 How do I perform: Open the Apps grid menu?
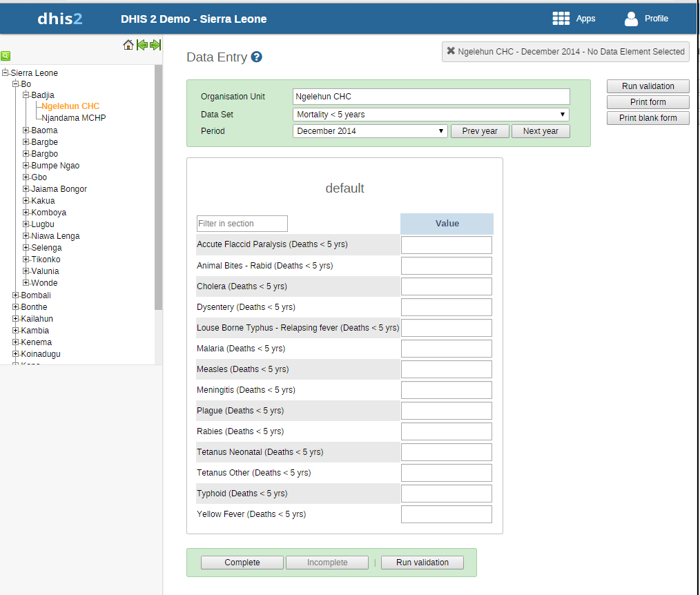click(561, 19)
